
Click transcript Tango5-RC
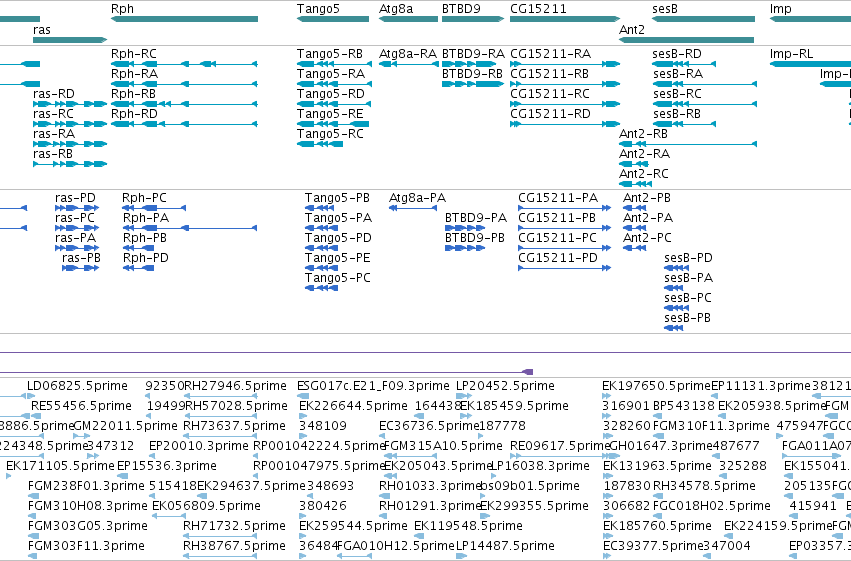point(320,144)
